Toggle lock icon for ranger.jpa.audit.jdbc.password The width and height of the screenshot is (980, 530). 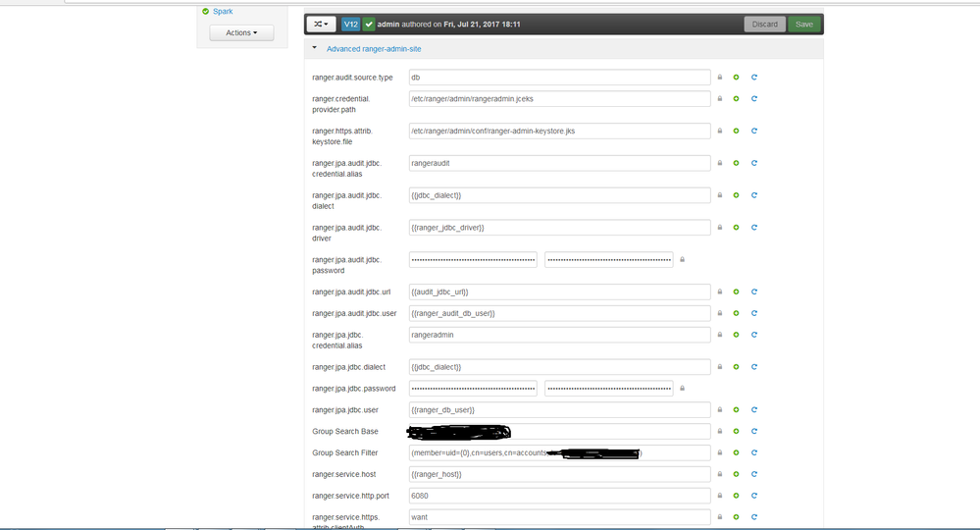[683, 259]
